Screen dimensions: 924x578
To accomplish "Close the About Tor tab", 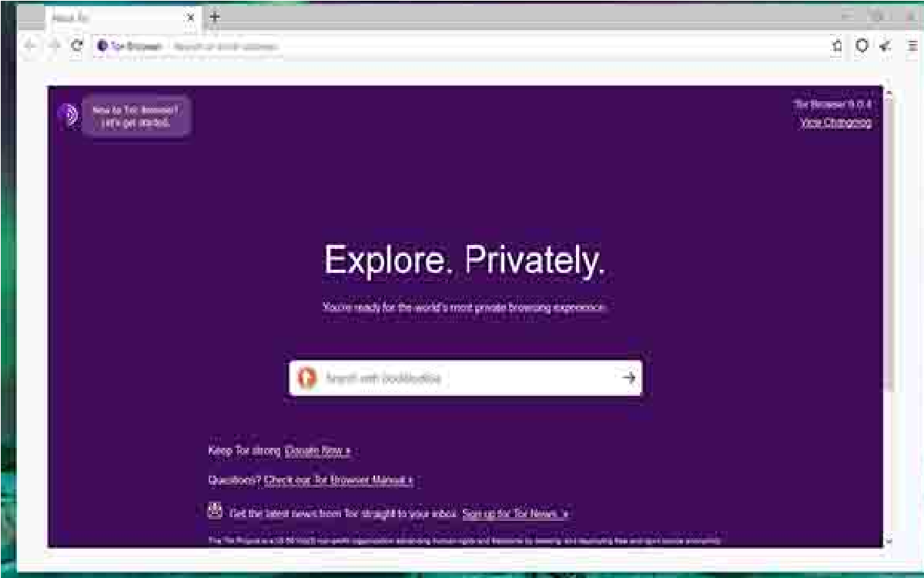I will click(191, 16).
